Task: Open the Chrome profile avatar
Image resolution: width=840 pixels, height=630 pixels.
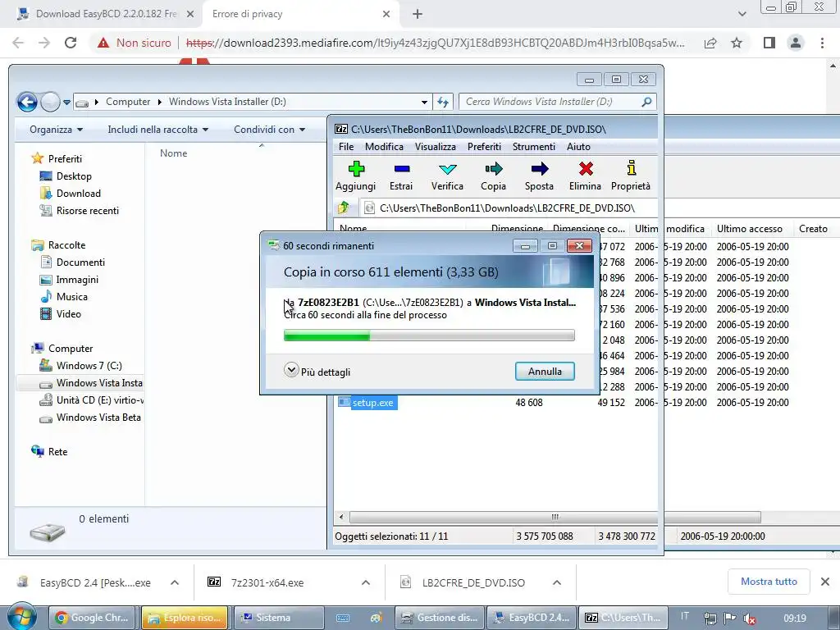Action: pyautogui.click(x=796, y=43)
